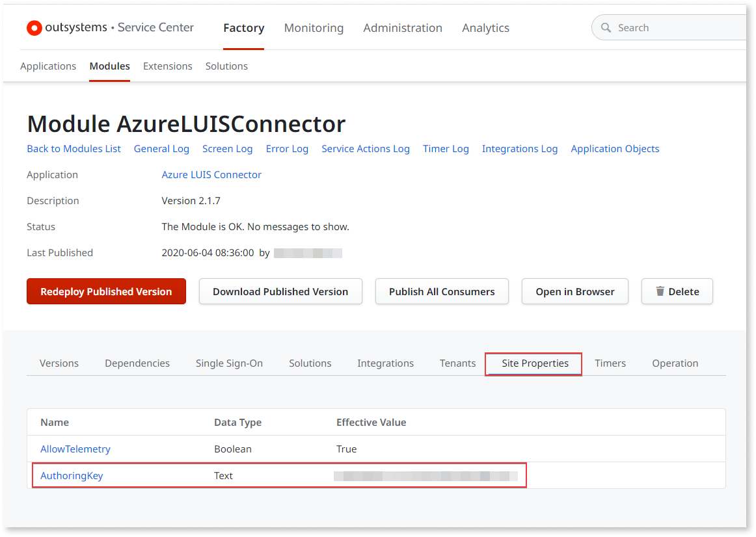Open the AuthoringKey site property
756x537 pixels.
[x=72, y=475]
